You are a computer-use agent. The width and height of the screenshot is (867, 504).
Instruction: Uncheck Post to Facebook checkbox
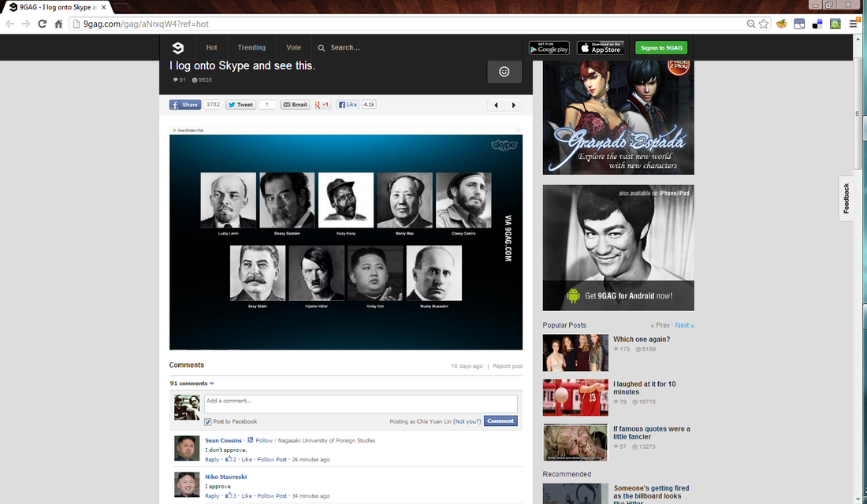208,421
